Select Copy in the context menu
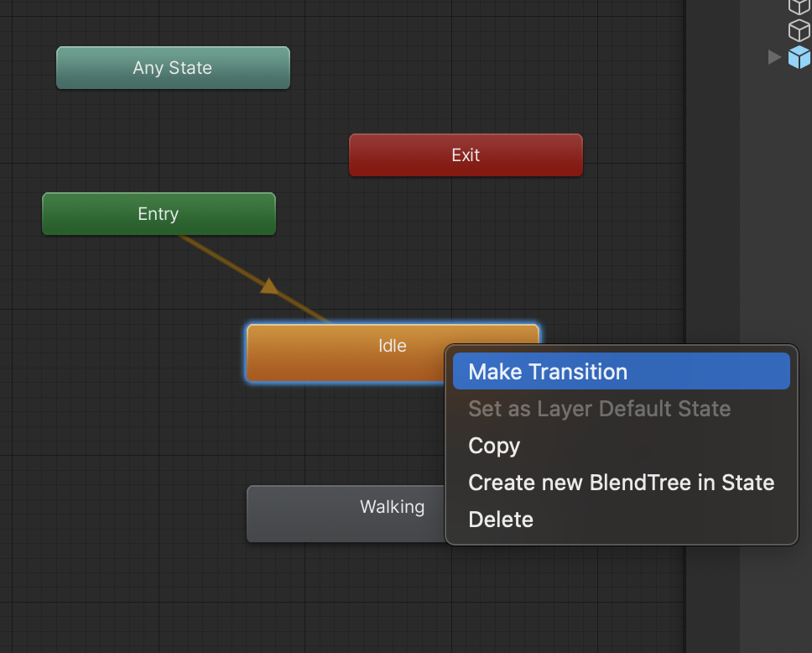This screenshot has height=653, width=812. 494,446
